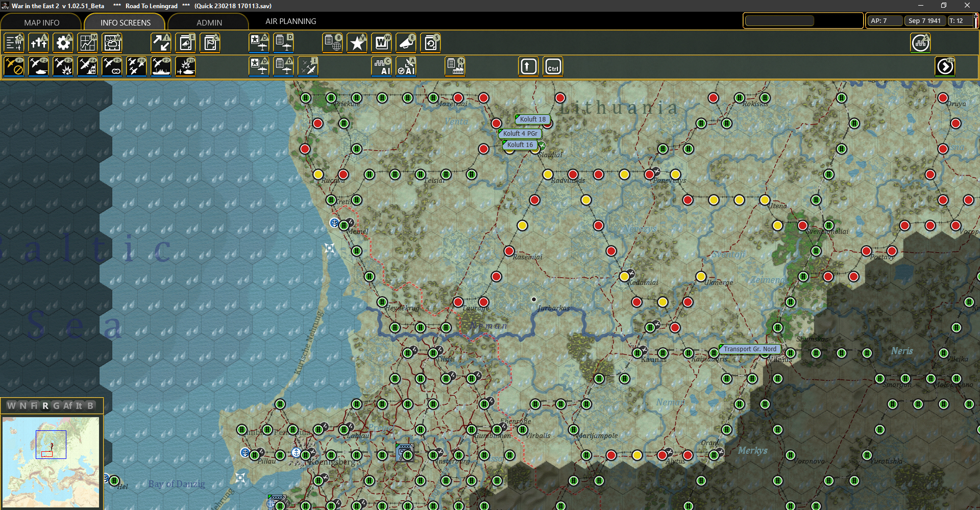
Task: Select the F5 air reconnaissance mode
Action: pos(112,66)
